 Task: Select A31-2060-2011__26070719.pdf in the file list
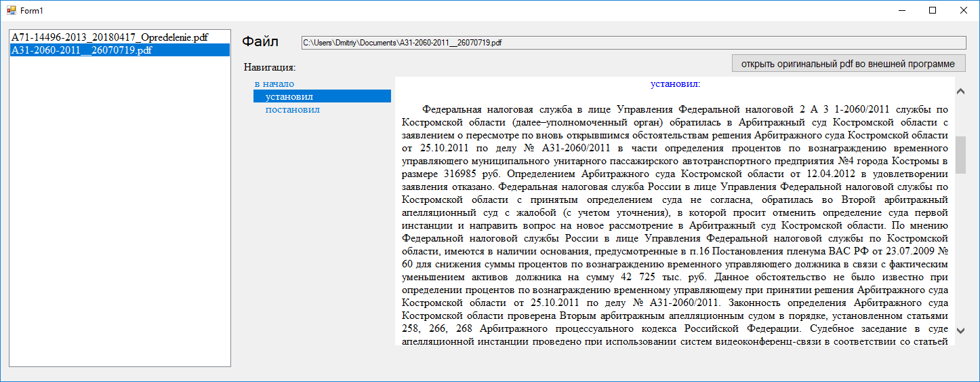(x=81, y=50)
